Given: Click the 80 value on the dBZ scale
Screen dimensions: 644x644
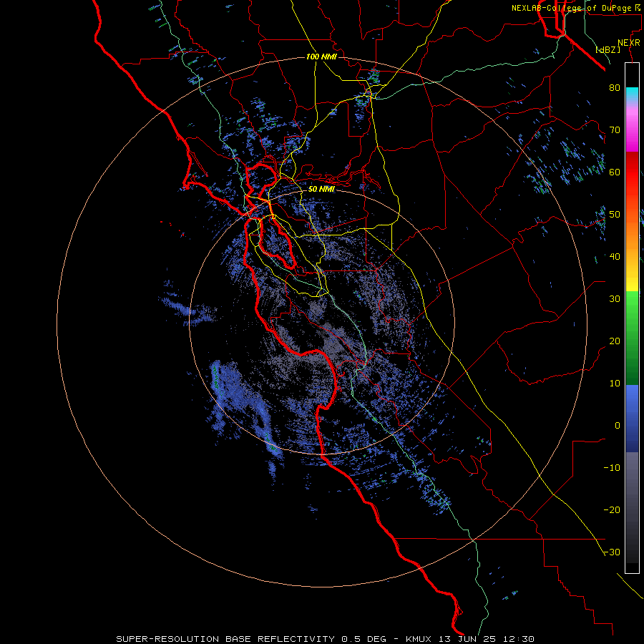Looking at the screenshot, I should click(615, 87).
